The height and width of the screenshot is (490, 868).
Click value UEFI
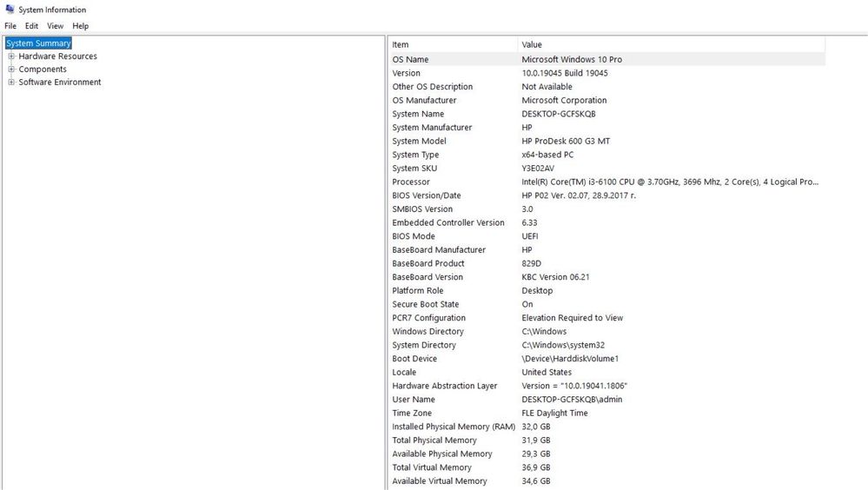coord(530,236)
